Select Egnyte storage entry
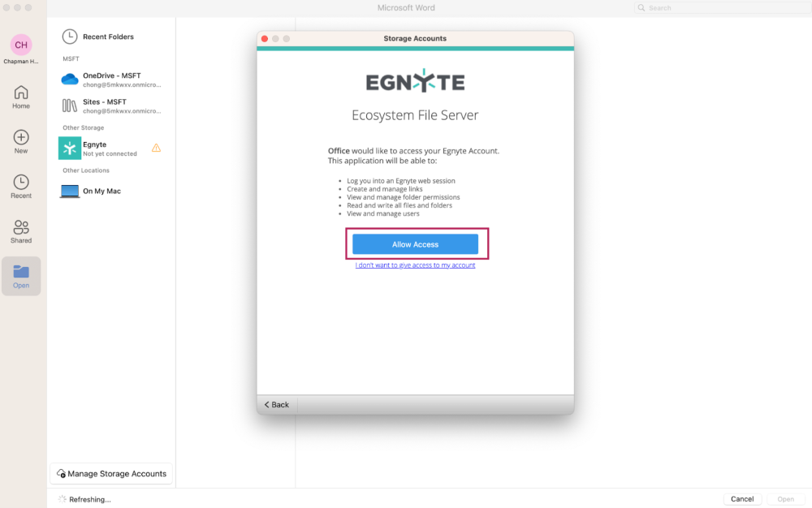 coord(112,149)
